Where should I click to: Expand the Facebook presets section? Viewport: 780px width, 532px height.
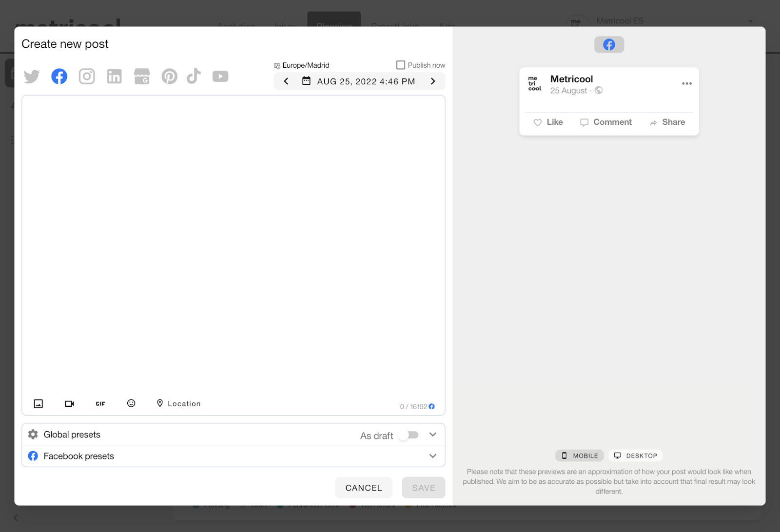pos(432,456)
